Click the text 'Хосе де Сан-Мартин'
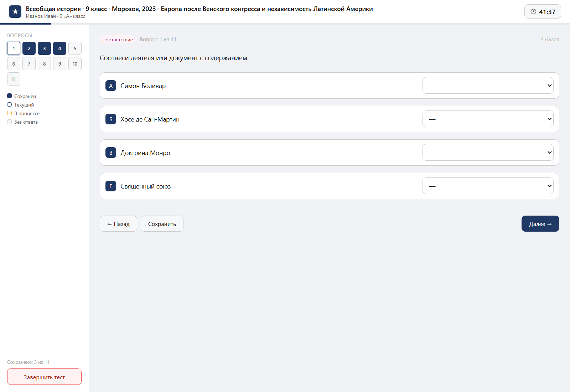This screenshot has height=392, width=570. tap(150, 119)
